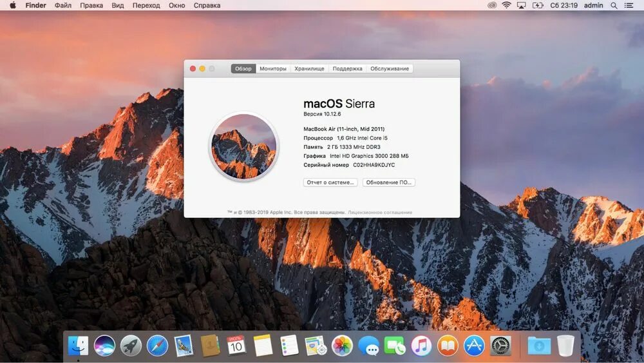Image resolution: width=644 pixels, height=363 pixels.
Task: Open Reminders list icon in Dock
Action: (289, 346)
